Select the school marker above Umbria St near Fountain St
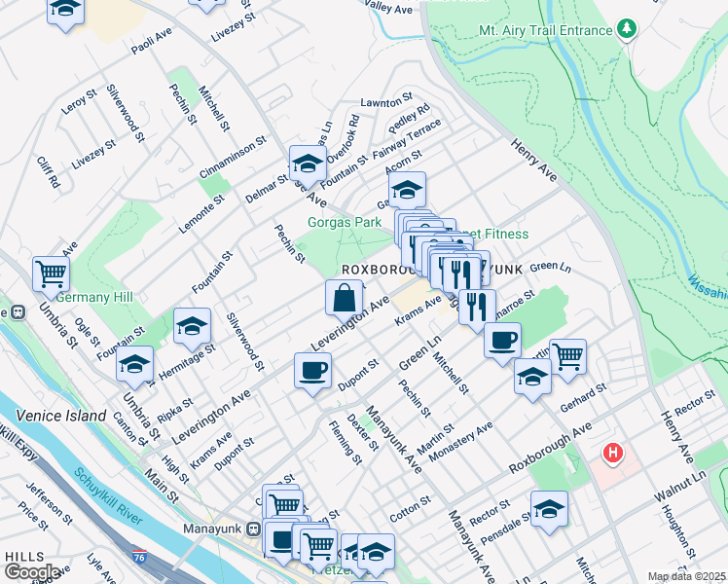Viewport: 728px width, 584px height. pos(134,365)
